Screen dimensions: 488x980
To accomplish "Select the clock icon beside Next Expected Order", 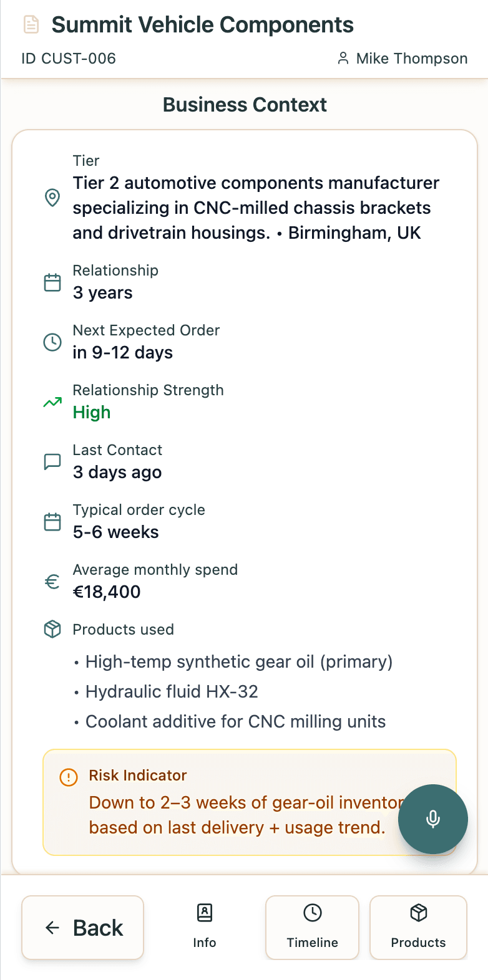I will (x=52, y=341).
